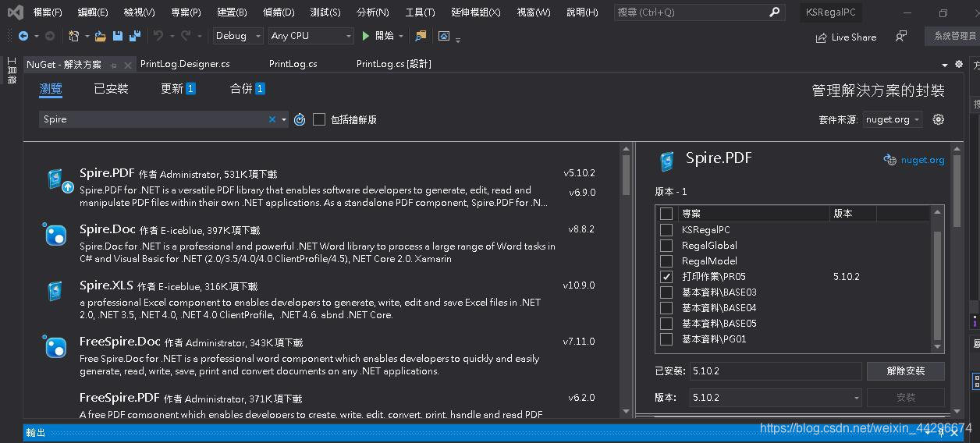Check the 基本資料\BASE04 project checkbox

(x=666, y=308)
